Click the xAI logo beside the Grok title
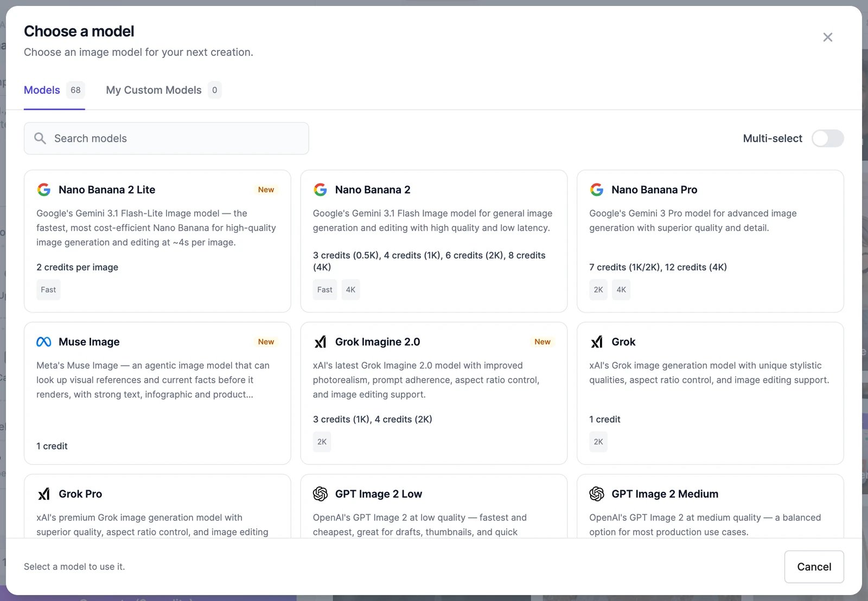 (597, 341)
